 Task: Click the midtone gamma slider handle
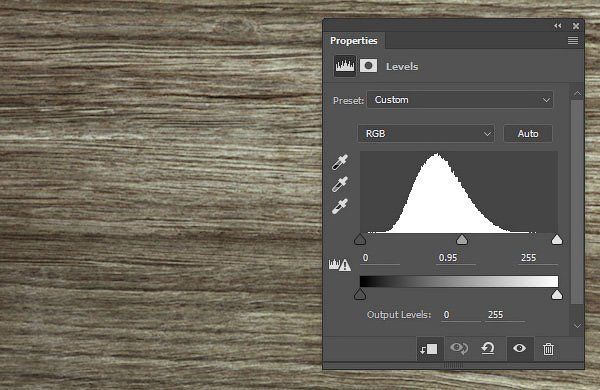tap(462, 240)
